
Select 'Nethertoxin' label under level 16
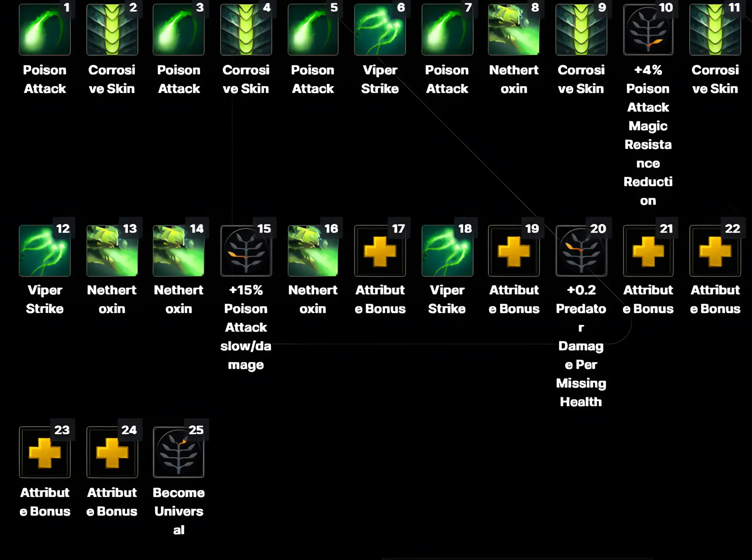(313, 299)
